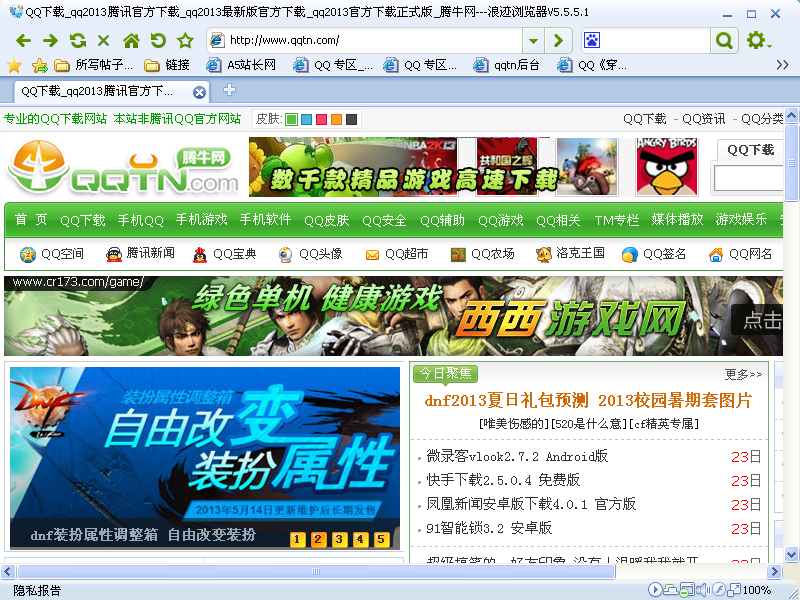Open a new tab with plus button

(x=230, y=90)
